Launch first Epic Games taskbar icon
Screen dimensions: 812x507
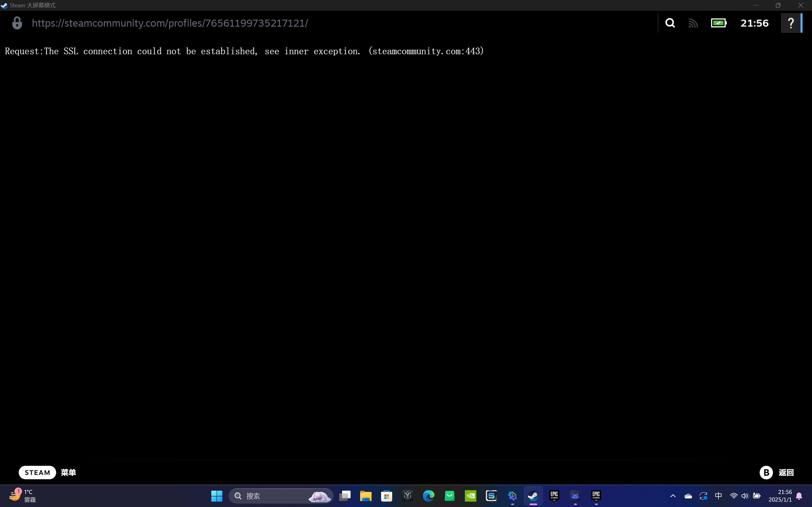point(554,496)
